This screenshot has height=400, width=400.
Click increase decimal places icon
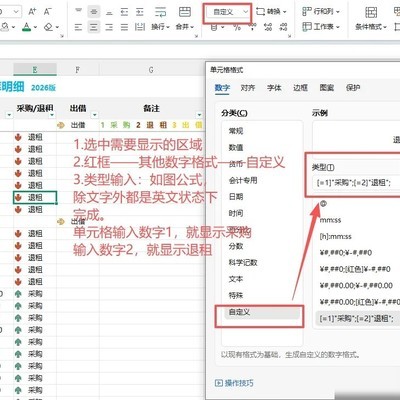pyautogui.click(x=268, y=27)
